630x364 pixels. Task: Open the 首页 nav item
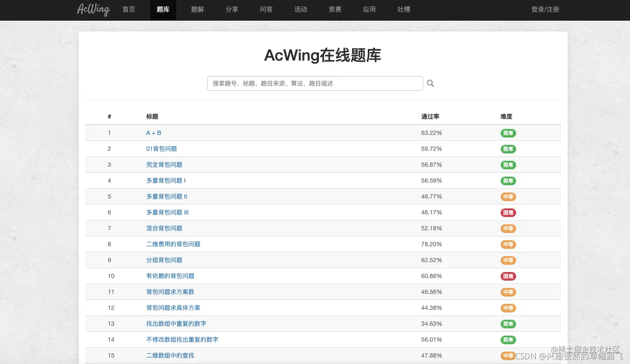point(129,9)
